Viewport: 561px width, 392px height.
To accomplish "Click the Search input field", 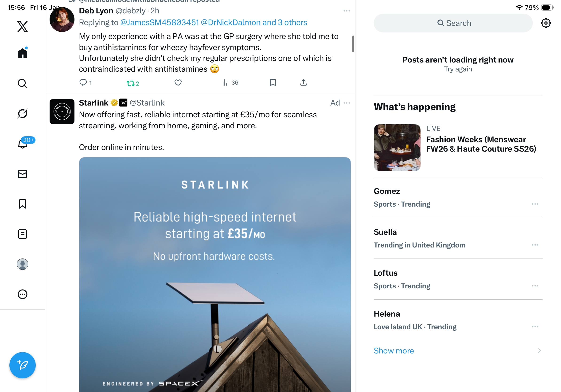I will [453, 23].
